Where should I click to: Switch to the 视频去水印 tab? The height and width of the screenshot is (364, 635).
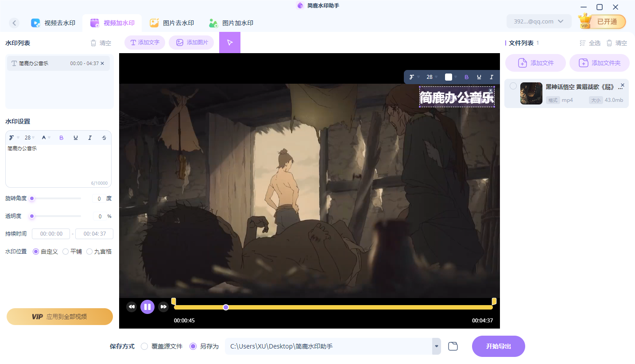54,23
